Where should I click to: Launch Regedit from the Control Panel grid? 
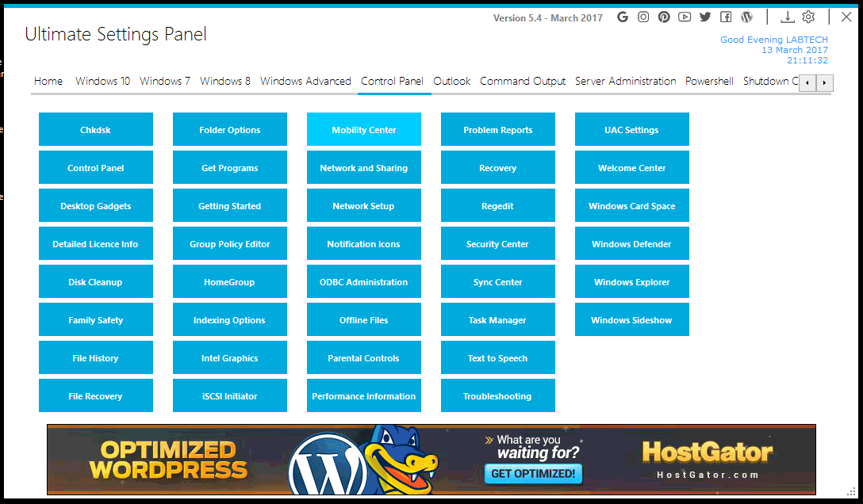pyautogui.click(x=497, y=205)
